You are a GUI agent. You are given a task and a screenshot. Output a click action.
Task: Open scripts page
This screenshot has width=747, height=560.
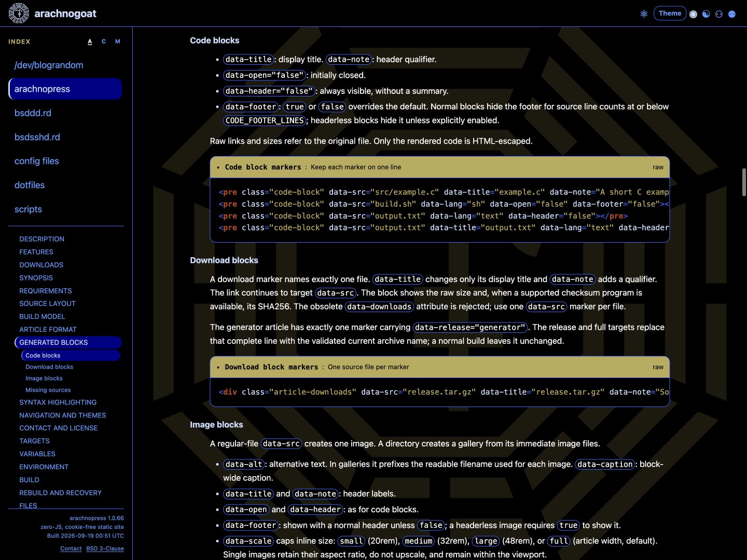[65, 209]
